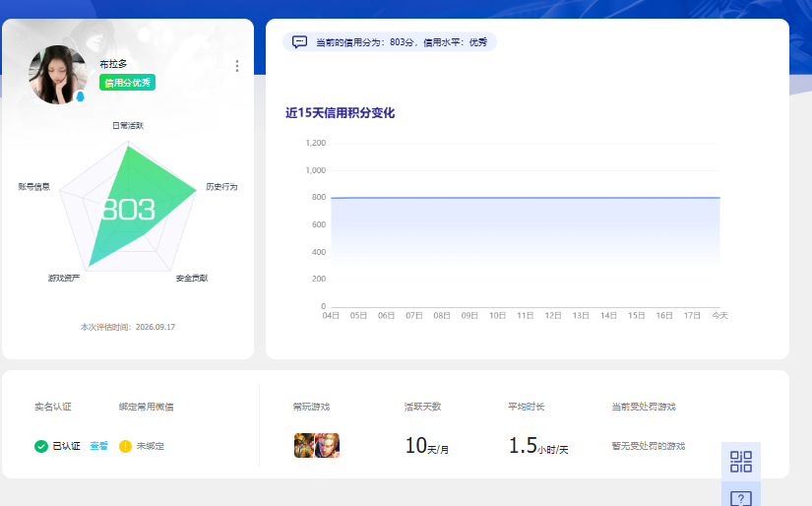Image resolution: width=812 pixels, height=506 pixels.
Task: Click the 04日 label on chart axis
Action: pyautogui.click(x=331, y=315)
